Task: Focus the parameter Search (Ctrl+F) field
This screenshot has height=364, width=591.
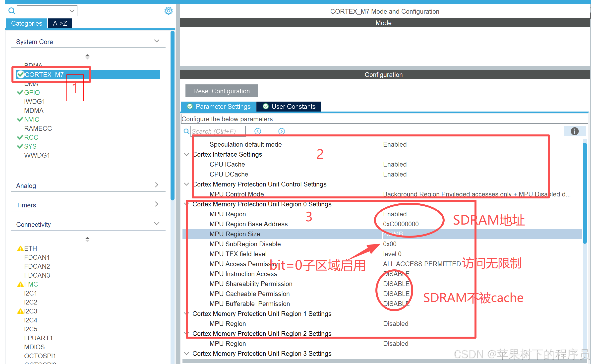Action: (218, 131)
